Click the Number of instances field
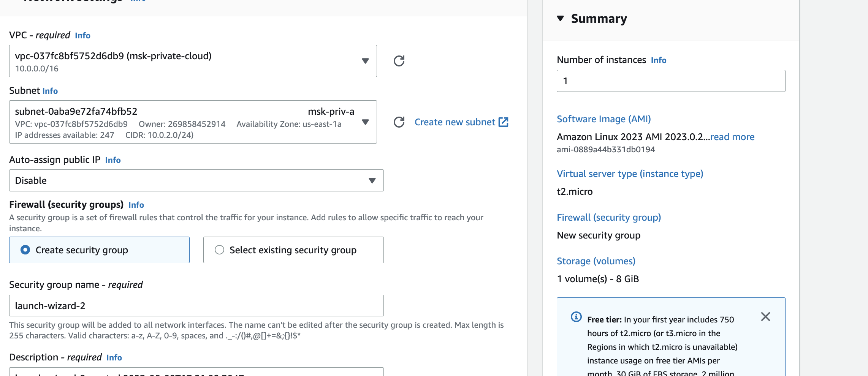Screen dimensions: 868x376 (671, 81)
